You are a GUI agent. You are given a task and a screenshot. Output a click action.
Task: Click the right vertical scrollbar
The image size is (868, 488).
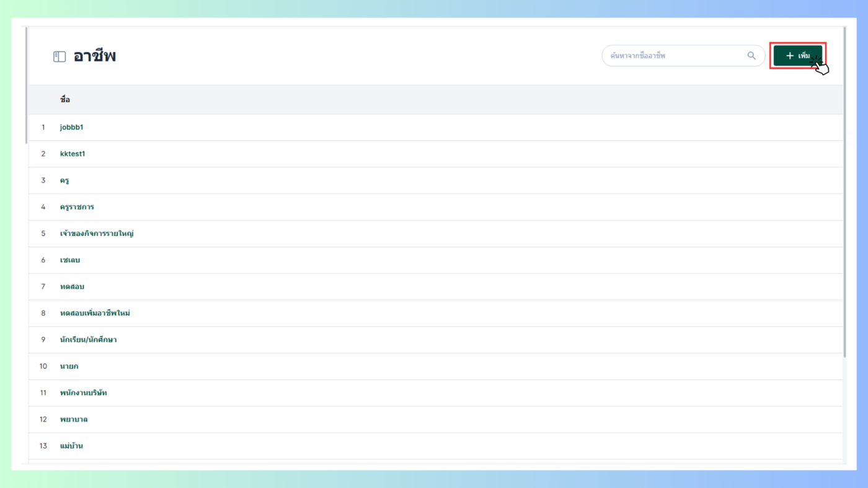pos(844,192)
